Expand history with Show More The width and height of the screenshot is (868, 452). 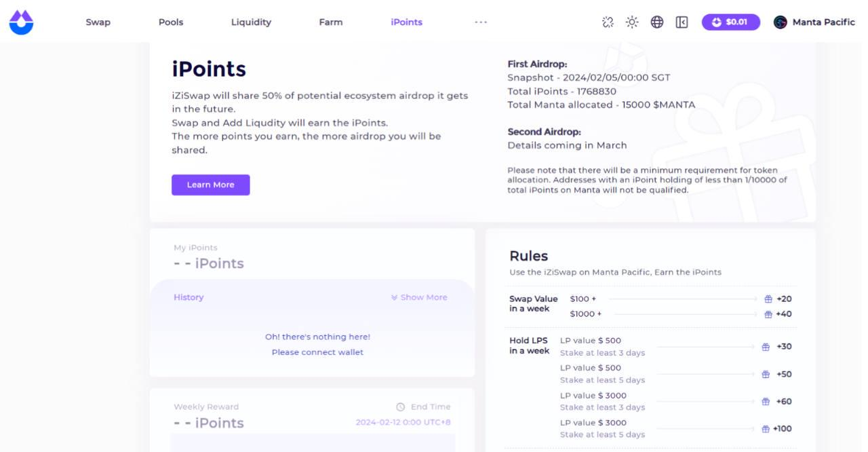(419, 297)
